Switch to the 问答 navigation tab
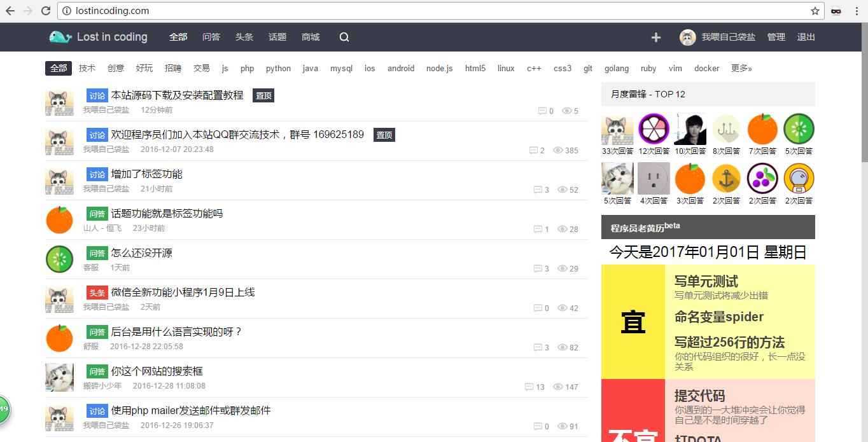This screenshot has height=442, width=868. coord(211,37)
